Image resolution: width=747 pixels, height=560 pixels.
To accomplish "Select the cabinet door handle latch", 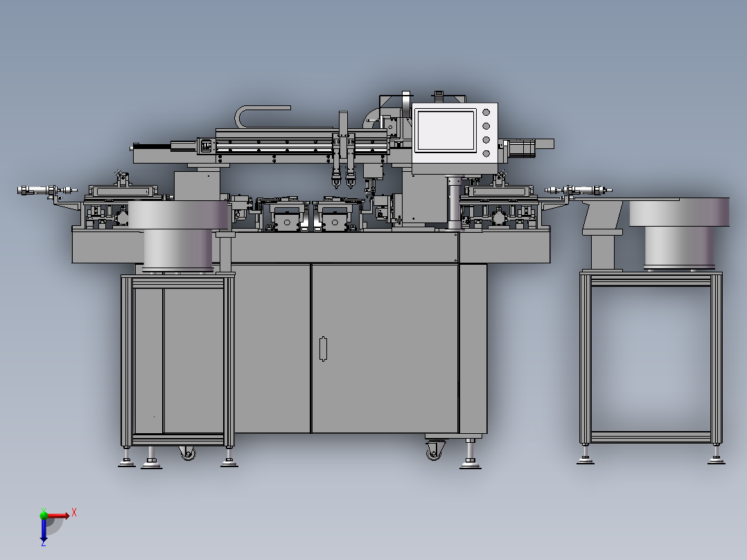I will click(323, 349).
